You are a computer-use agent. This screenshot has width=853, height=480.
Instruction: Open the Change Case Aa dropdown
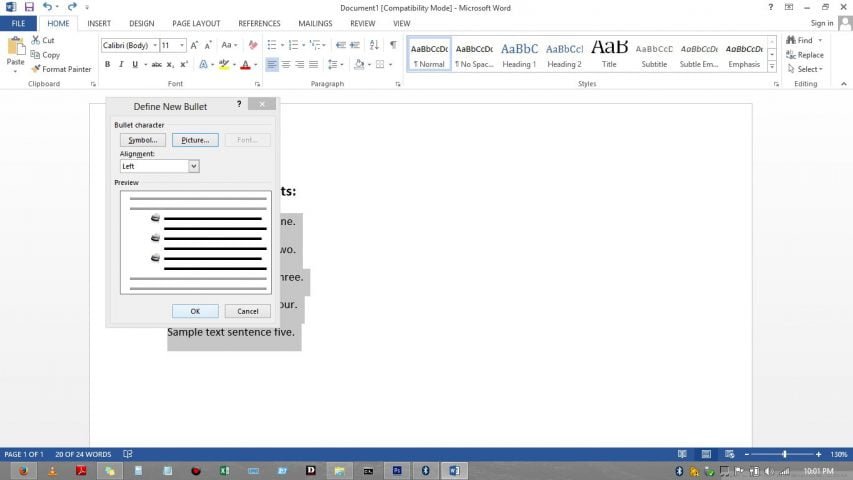[x=229, y=45]
